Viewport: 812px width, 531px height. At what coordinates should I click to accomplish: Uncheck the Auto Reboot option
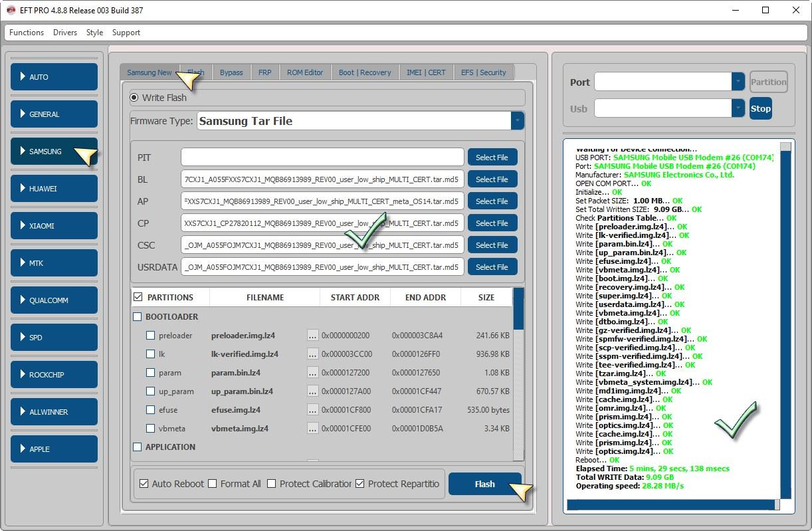(144, 484)
